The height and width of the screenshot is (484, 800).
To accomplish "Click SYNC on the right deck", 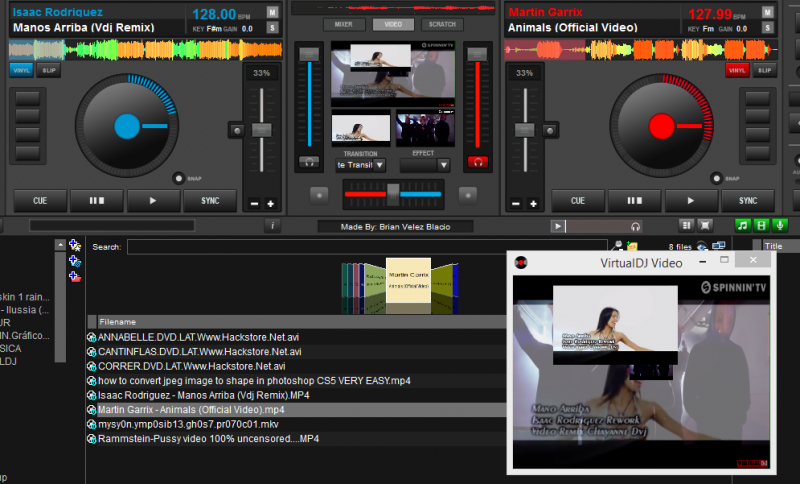I will 748,200.
